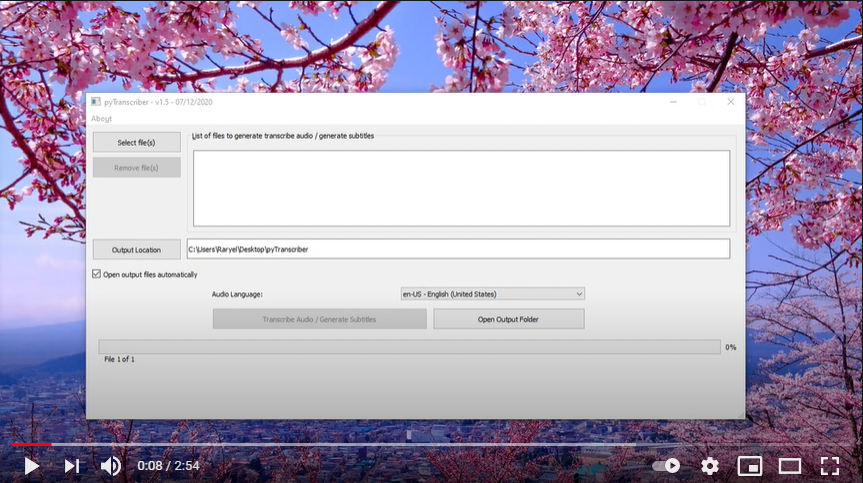Click the Open Output Folder button

[x=509, y=319]
